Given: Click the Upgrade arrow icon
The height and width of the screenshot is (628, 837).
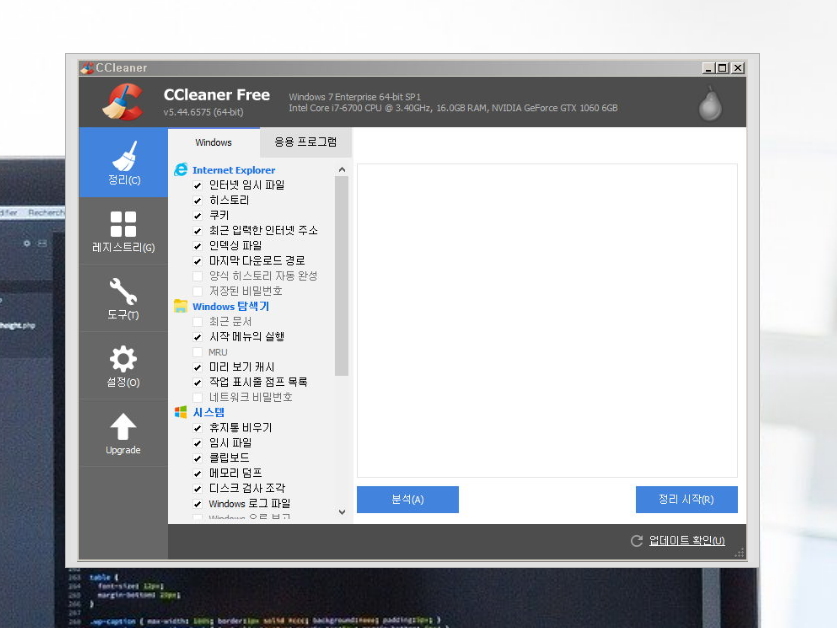Looking at the screenshot, I should click(123, 427).
